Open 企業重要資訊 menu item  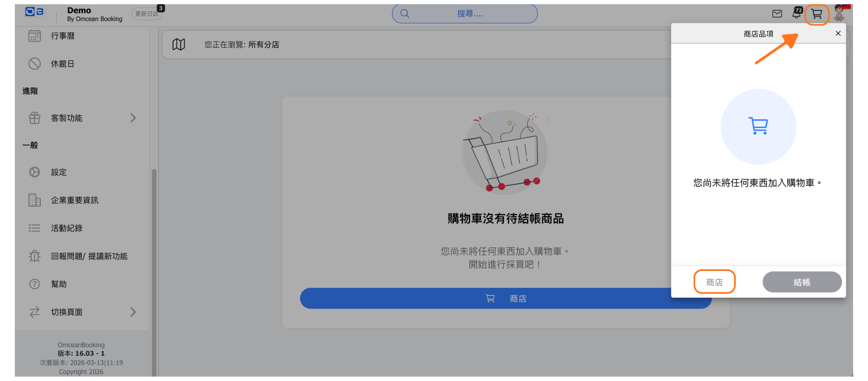click(75, 200)
